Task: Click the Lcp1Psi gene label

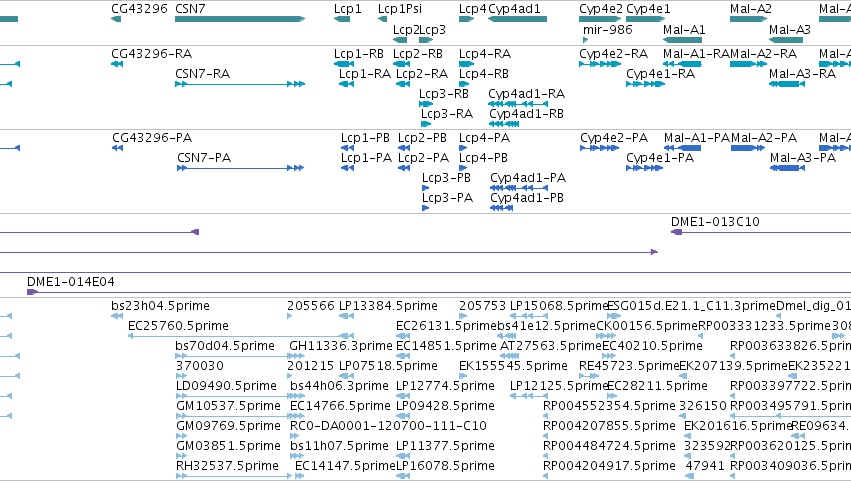Action: [399, 9]
